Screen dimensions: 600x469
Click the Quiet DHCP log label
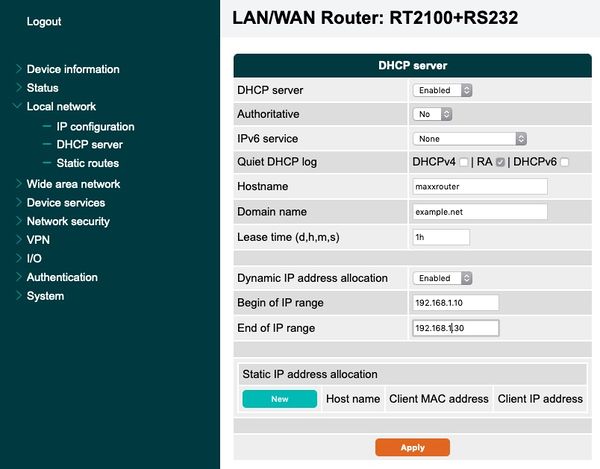point(277,162)
